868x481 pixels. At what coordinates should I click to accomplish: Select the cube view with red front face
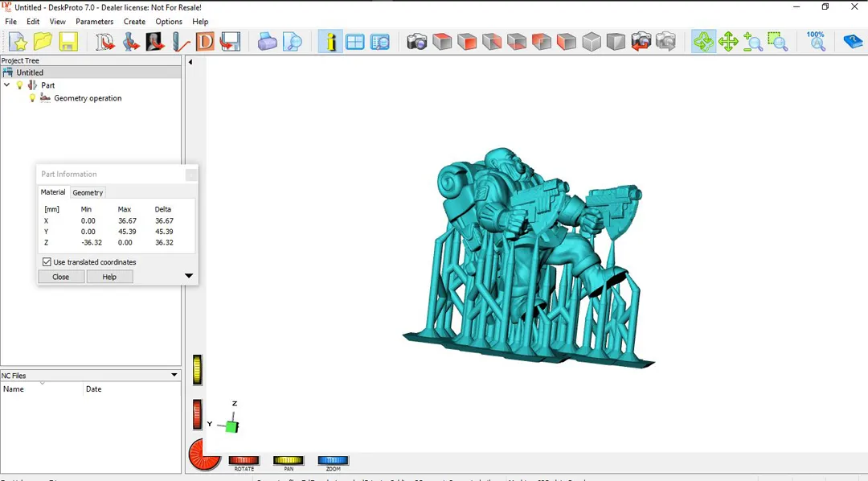pyautogui.click(x=467, y=42)
